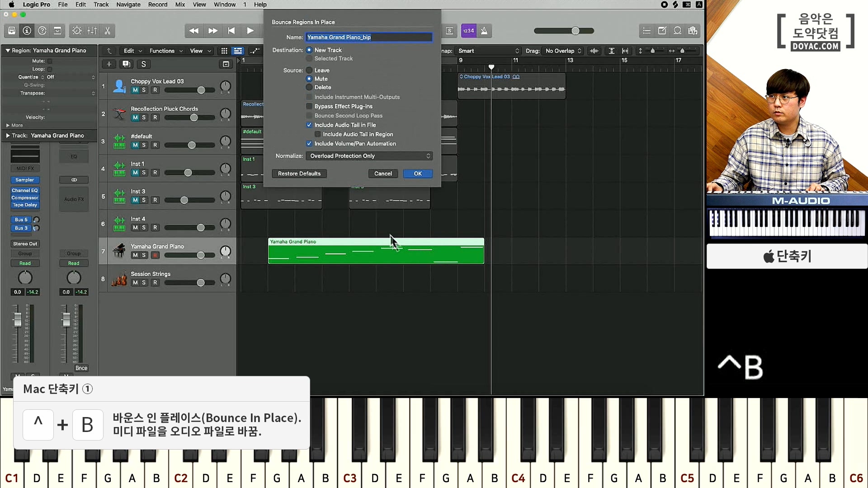Open Smart Controls button

(77, 31)
